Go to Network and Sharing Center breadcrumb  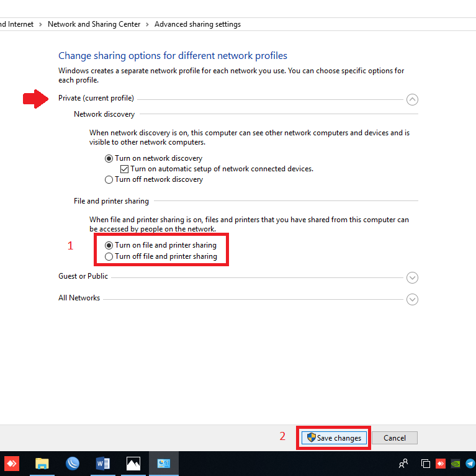click(x=94, y=24)
